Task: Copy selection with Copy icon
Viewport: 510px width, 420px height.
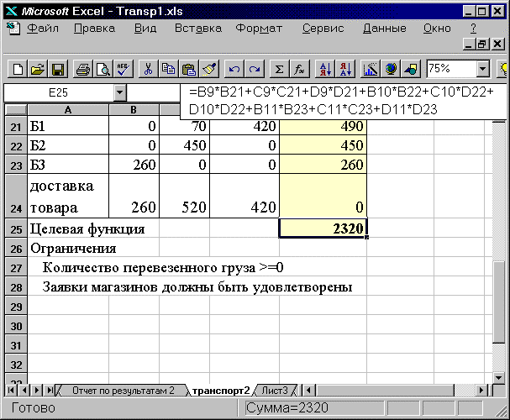Action: pos(168,69)
